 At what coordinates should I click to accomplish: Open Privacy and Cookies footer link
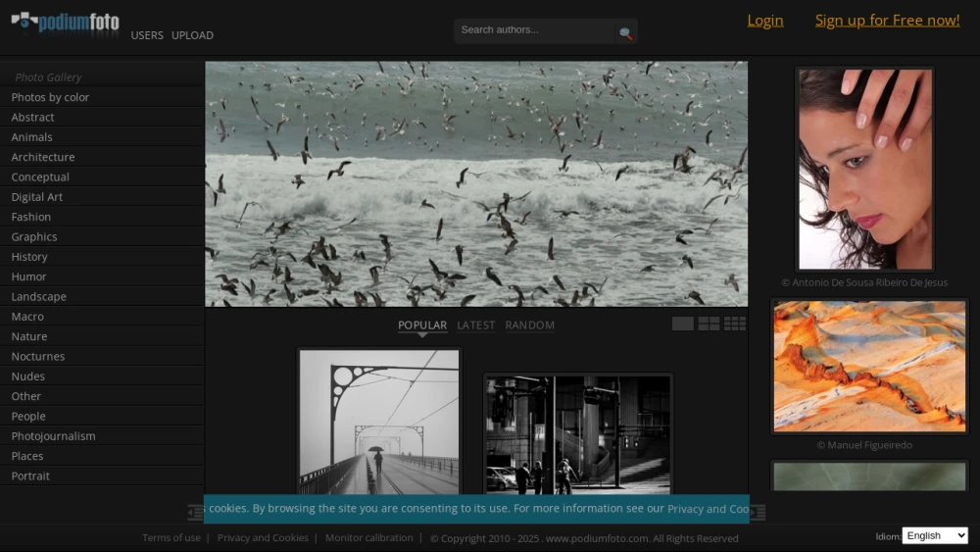click(x=263, y=537)
